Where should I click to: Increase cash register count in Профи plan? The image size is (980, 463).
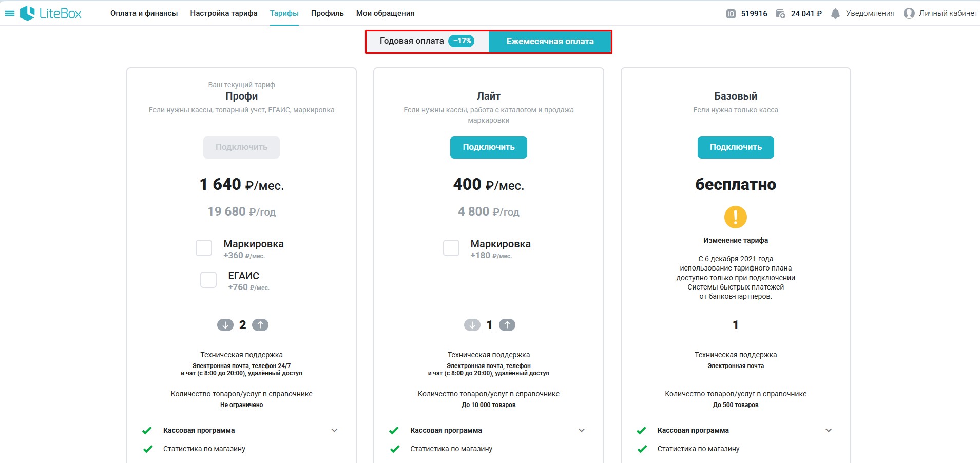(260, 325)
